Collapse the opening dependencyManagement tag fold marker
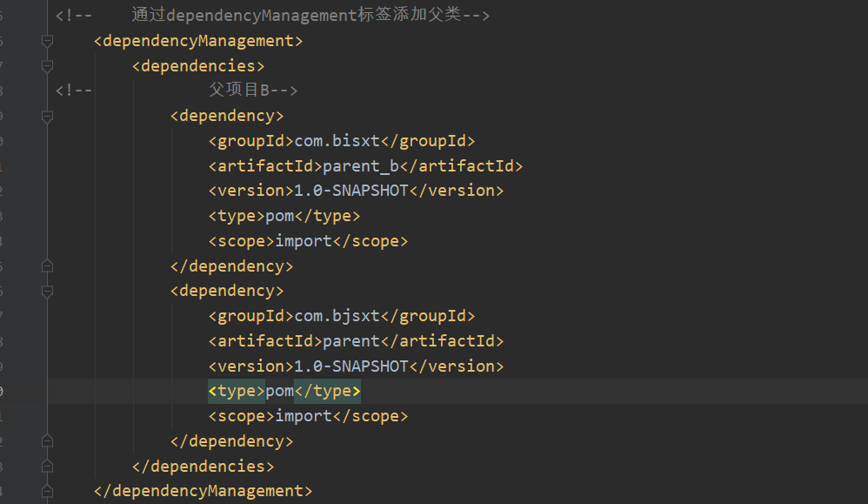The height and width of the screenshot is (504, 868). [x=47, y=41]
